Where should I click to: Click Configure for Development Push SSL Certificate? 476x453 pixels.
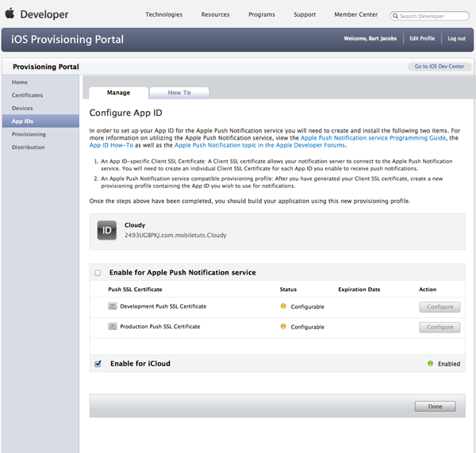click(440, 307)
